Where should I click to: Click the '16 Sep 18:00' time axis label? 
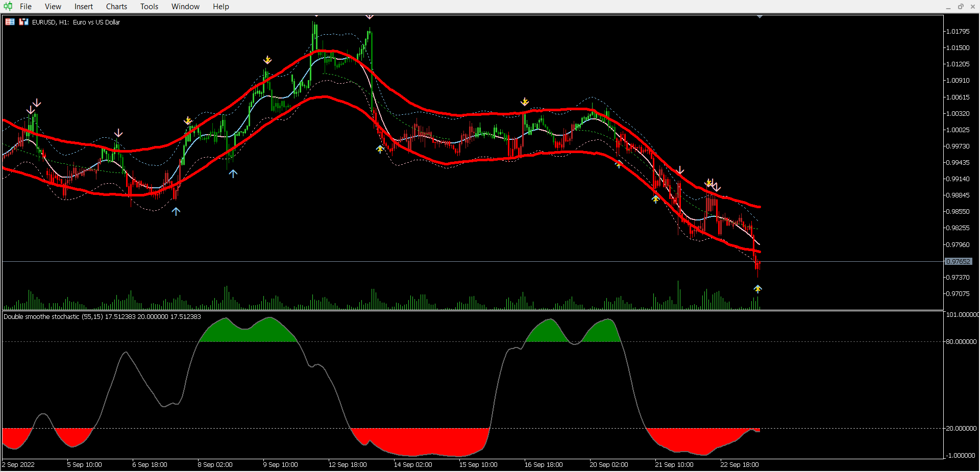(x=544, y=465)
